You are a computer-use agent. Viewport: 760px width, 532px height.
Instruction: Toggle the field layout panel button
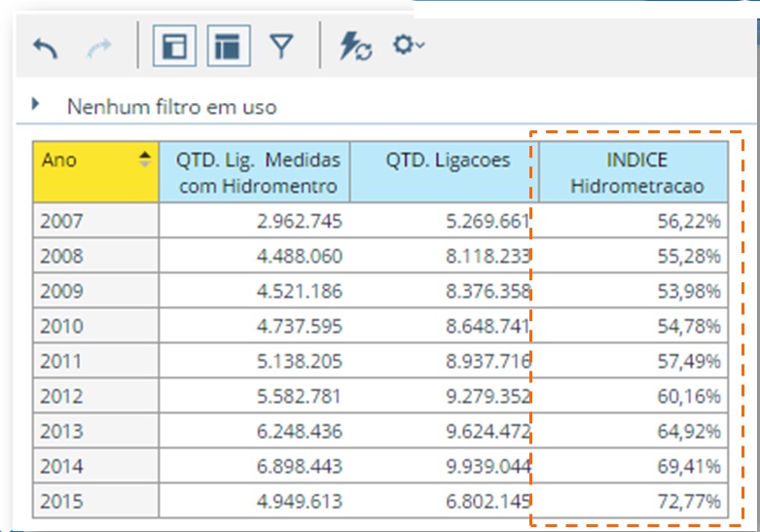point(174,47)
